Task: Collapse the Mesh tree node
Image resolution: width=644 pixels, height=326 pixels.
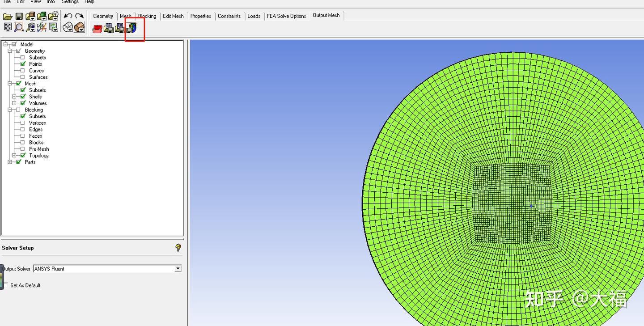Action: pos(10,84)
